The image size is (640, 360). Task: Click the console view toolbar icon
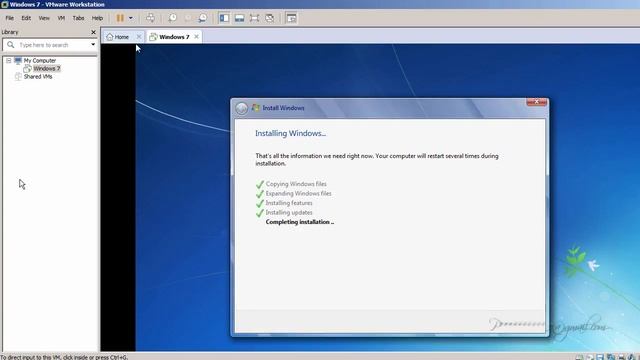(x=291, y=18)
